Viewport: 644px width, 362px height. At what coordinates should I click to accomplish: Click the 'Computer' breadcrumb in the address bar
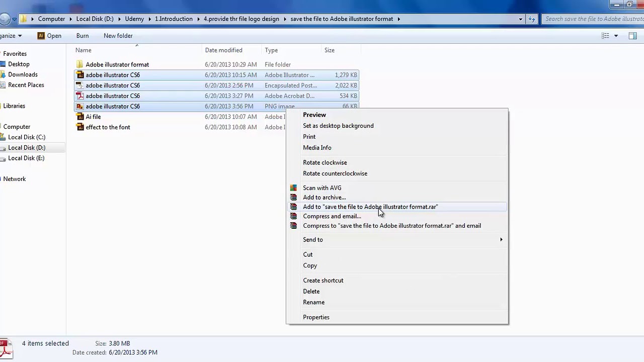click(x=51, y=19)
